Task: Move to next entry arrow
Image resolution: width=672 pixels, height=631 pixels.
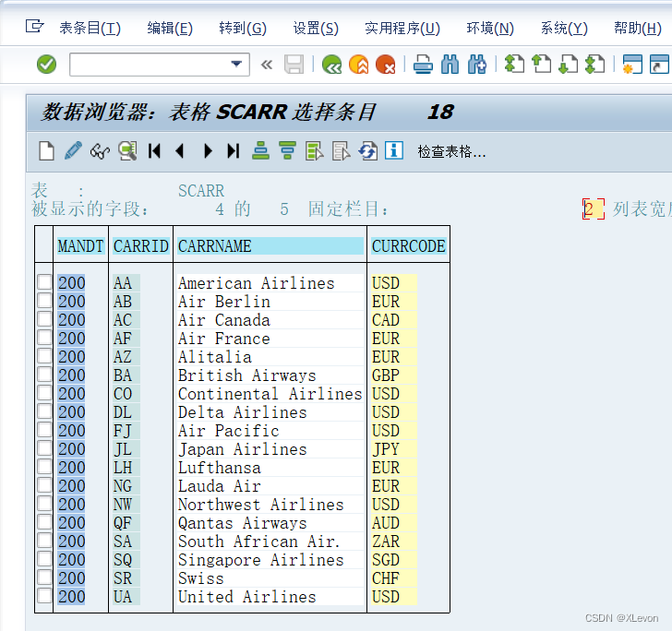Action: [x=208, y=151]
